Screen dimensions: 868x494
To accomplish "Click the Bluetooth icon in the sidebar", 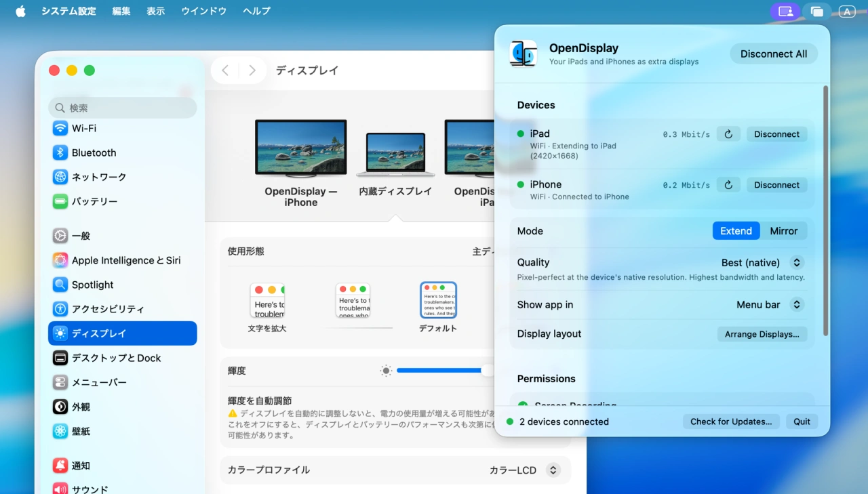I will tap(60, 152).
